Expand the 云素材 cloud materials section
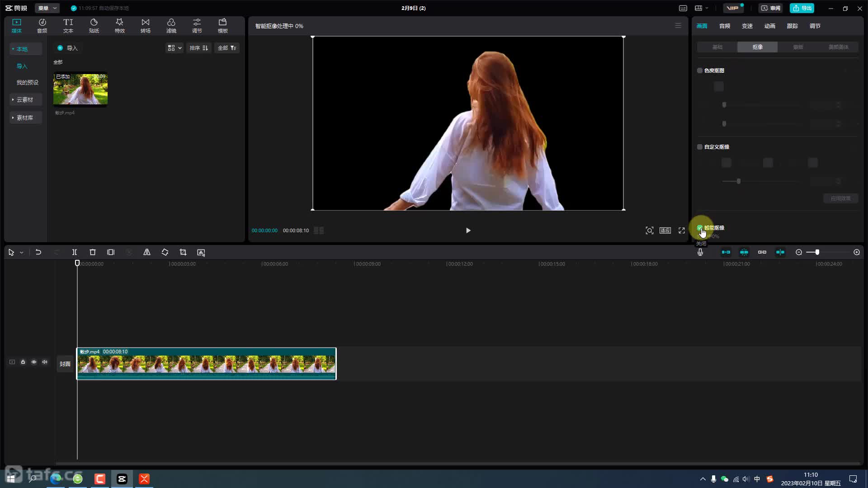 tap(26, 99)
